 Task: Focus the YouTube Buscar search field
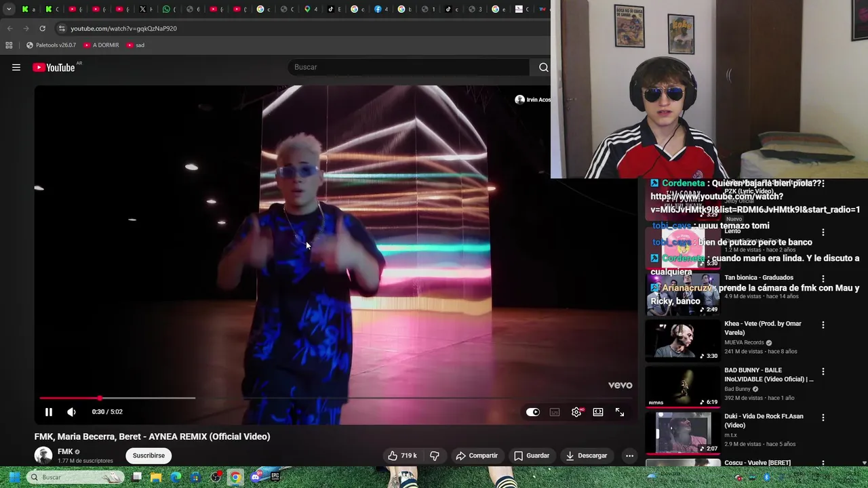[409, 67]
